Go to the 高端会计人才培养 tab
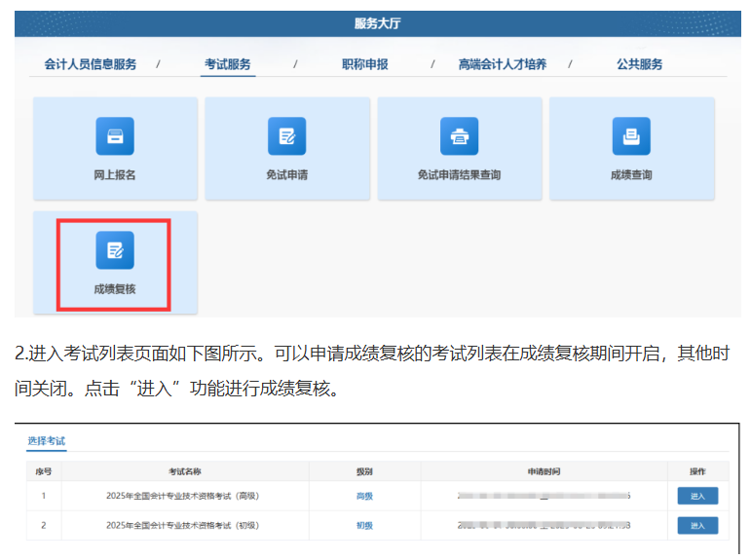 pyautogui.click(x=503, y=64)
